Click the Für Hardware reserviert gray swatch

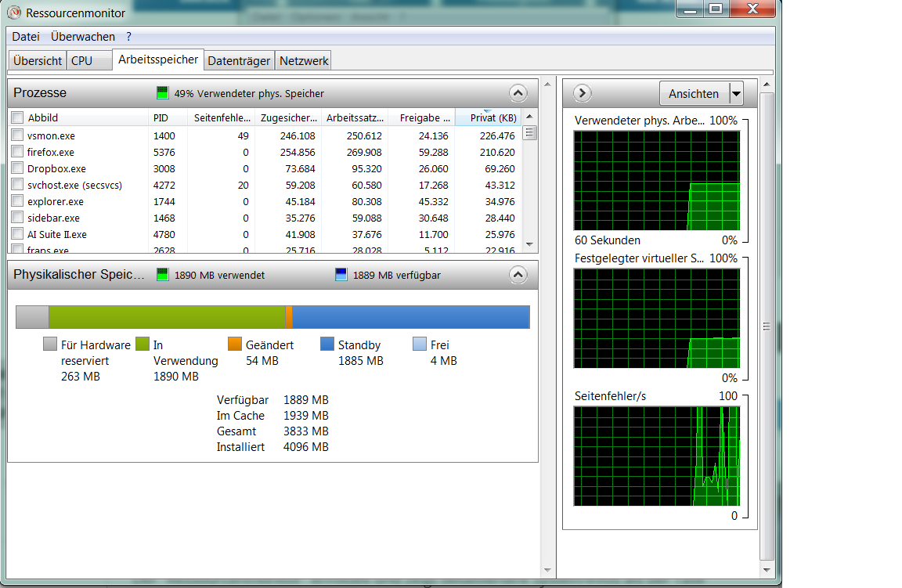coord(50,344)
